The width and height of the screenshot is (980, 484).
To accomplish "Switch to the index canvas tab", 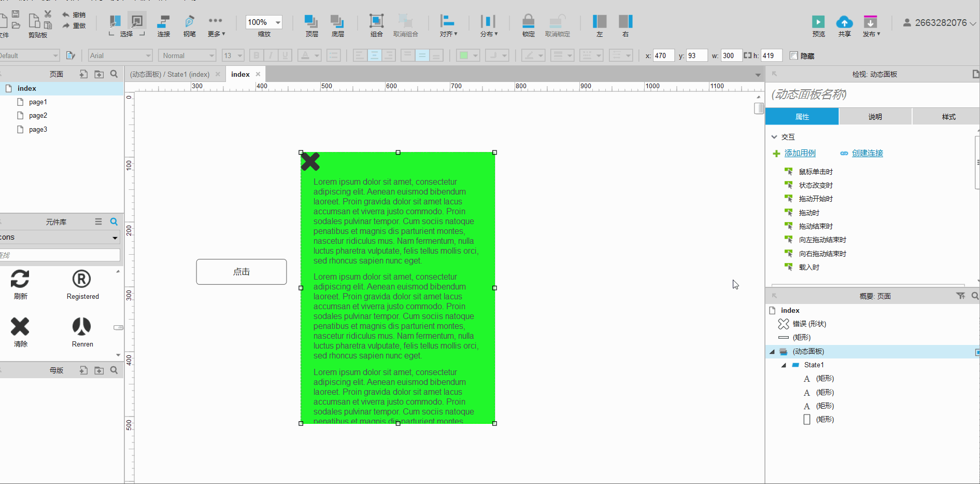I will pos(240,74).
